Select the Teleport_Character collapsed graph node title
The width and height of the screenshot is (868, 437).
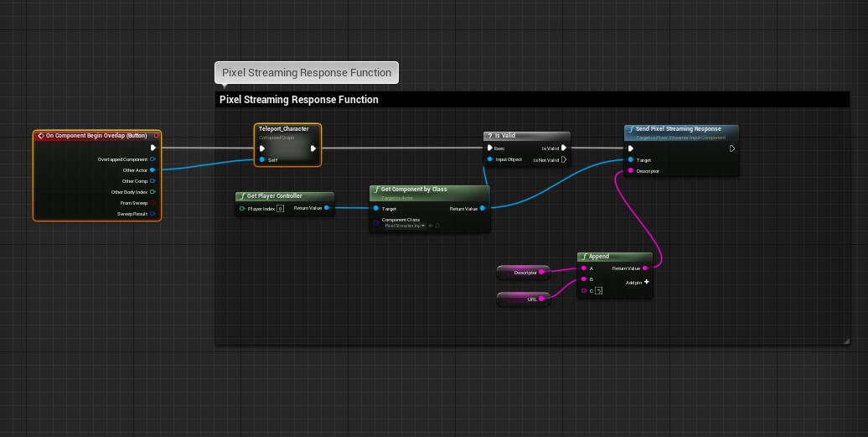coord(283,129)
